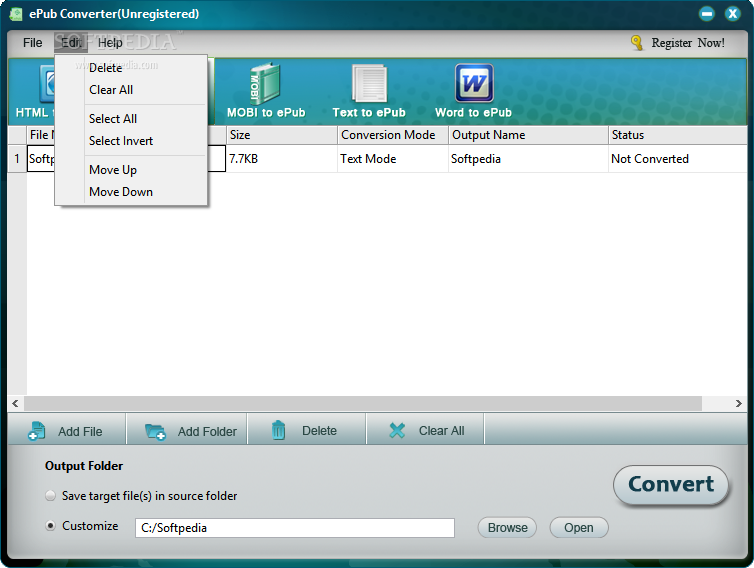Click the right arrow of horizontal scrollbar
754x568 pixels.
(739, 404)
